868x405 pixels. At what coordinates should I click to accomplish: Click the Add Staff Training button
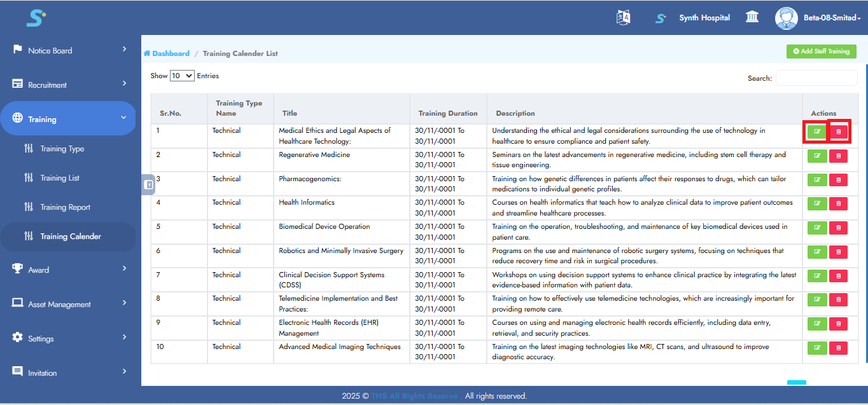click(821, 51)
